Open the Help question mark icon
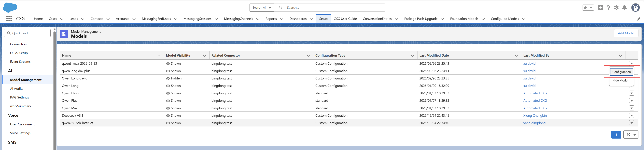Viewport: 644px width, 150px height. coord(608,8)
